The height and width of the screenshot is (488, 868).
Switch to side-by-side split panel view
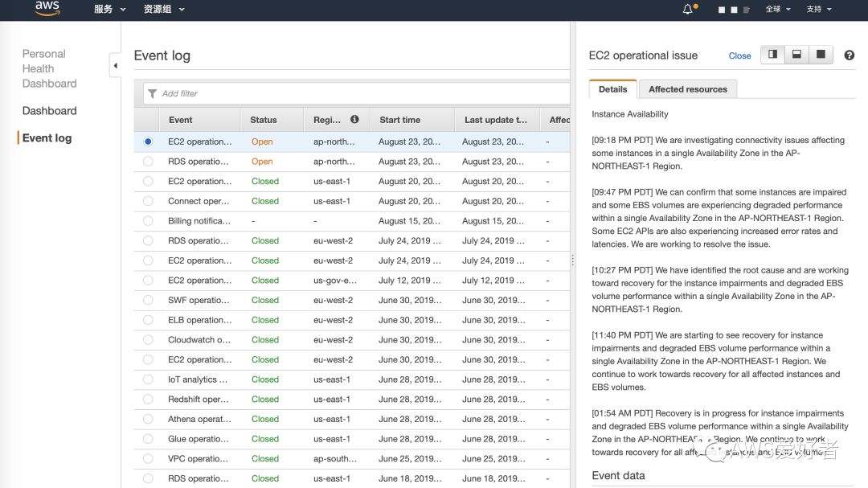click(773, 55)
